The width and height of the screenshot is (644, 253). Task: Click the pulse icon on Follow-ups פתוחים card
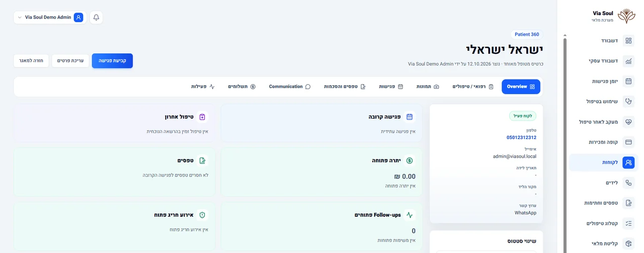pos(410,215)
